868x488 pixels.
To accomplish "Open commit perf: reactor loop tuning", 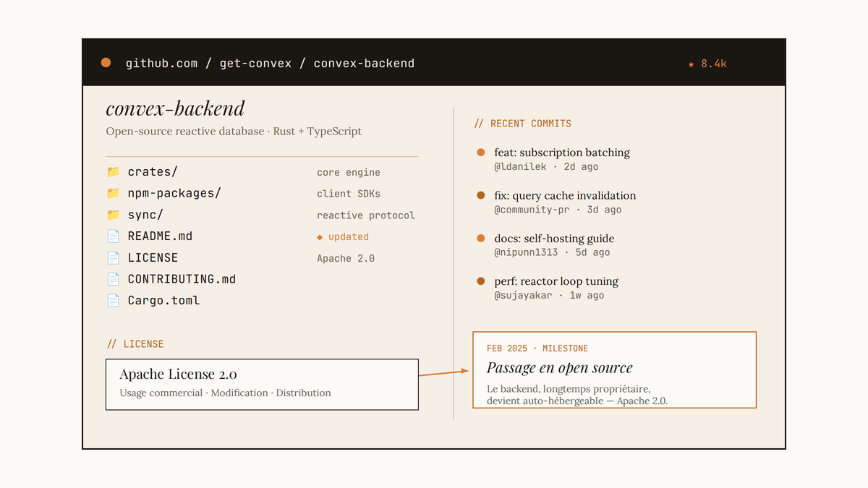I will pos(556,281).
